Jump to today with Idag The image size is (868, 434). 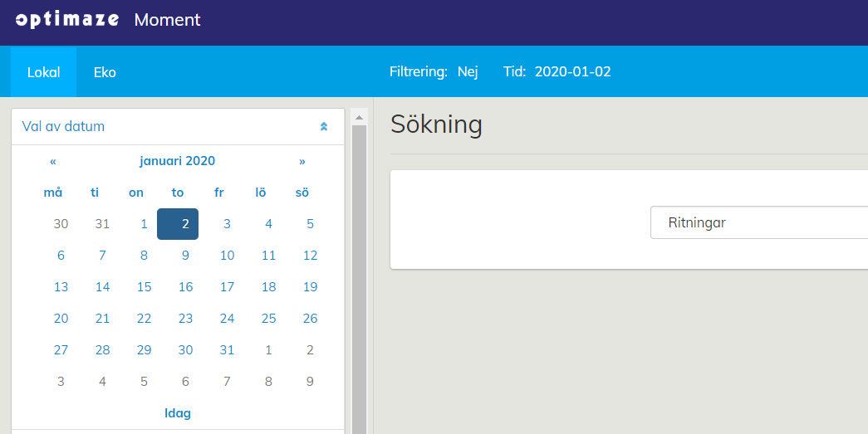tap(178, 412)
